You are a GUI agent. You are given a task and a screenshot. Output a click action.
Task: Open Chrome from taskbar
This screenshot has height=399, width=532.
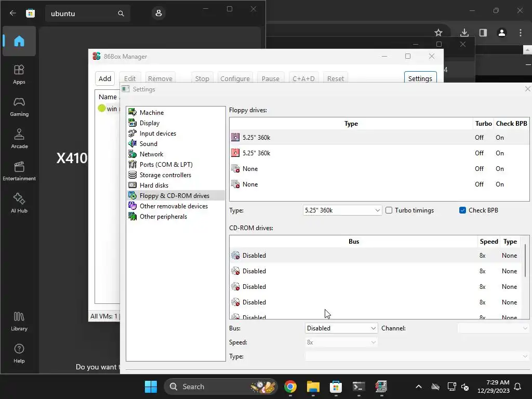tap(290, 387)
